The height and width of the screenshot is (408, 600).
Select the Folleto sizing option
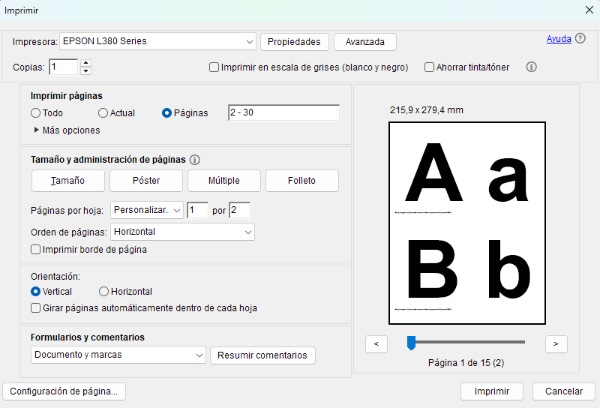(301, 181)
